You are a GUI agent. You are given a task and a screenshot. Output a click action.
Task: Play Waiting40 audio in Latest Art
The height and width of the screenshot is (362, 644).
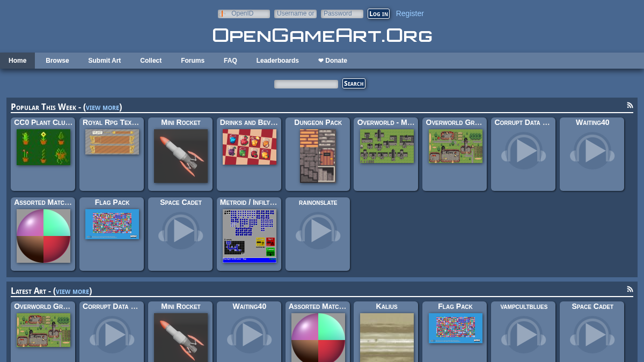pos(250,335)
